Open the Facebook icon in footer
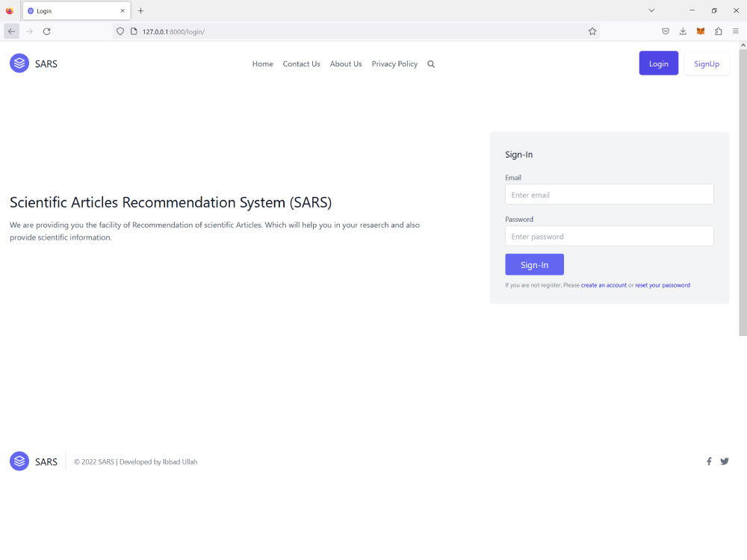 709,461
